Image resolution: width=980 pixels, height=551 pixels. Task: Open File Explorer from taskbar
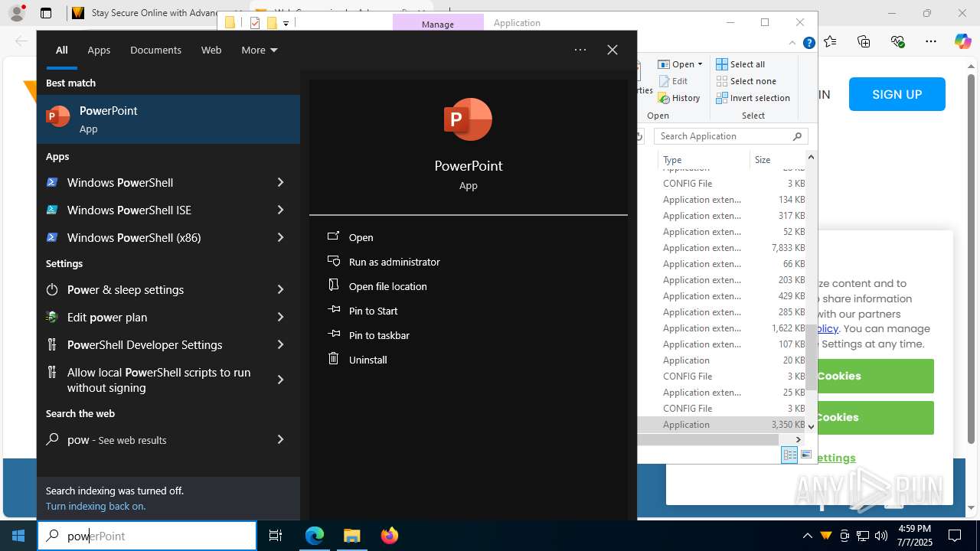351,536
